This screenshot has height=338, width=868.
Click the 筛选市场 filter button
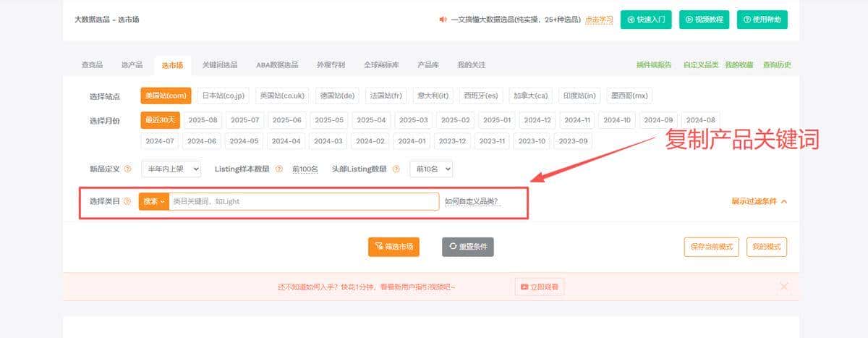(x=393, y=247)
